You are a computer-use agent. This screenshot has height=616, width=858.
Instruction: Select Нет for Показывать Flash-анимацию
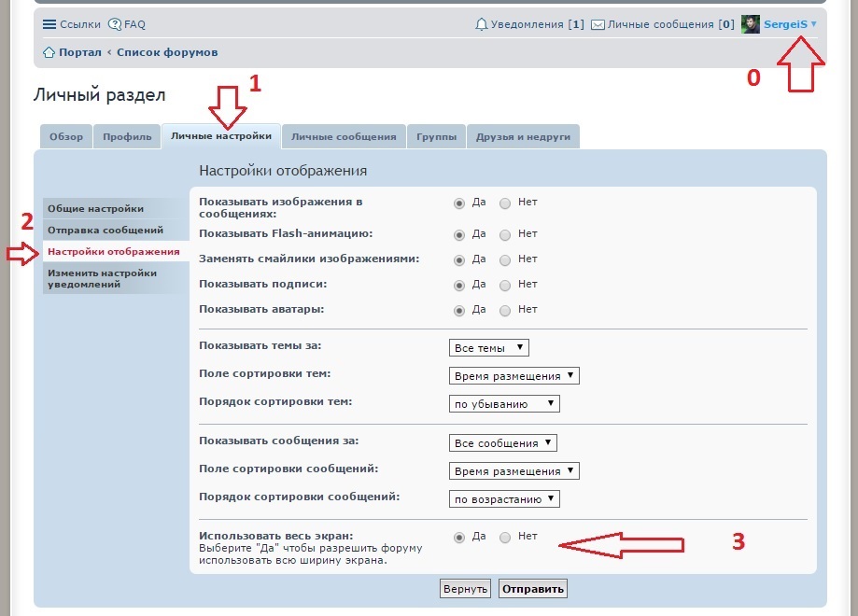[x=505, y=234]
